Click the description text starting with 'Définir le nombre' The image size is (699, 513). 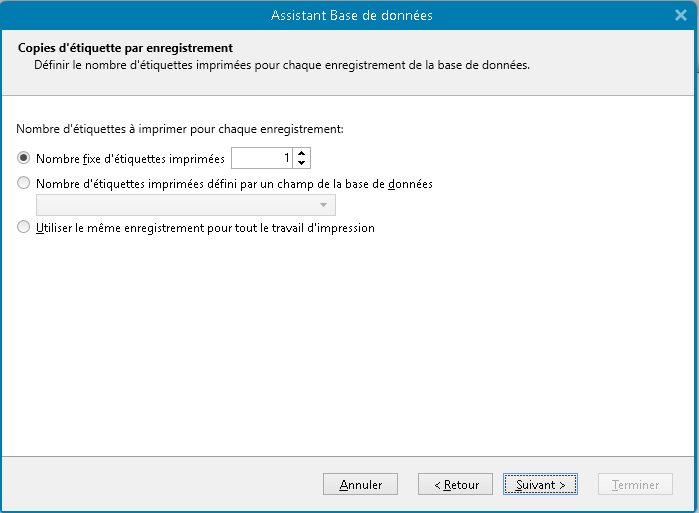282,65
